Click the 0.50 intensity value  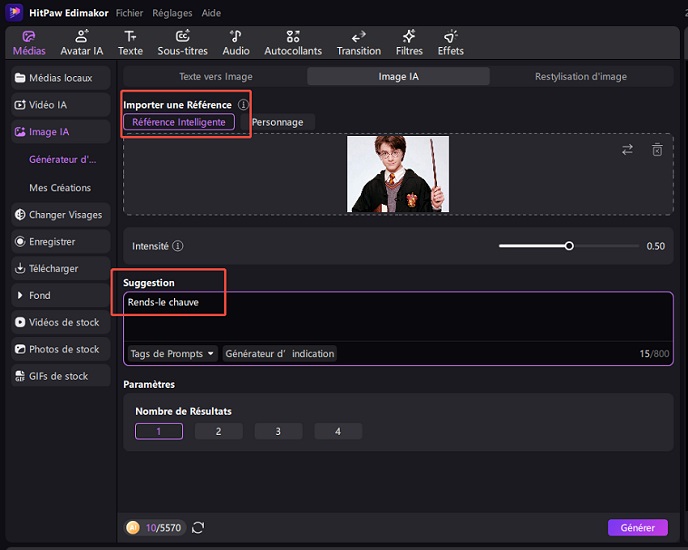tap(656, 246)
